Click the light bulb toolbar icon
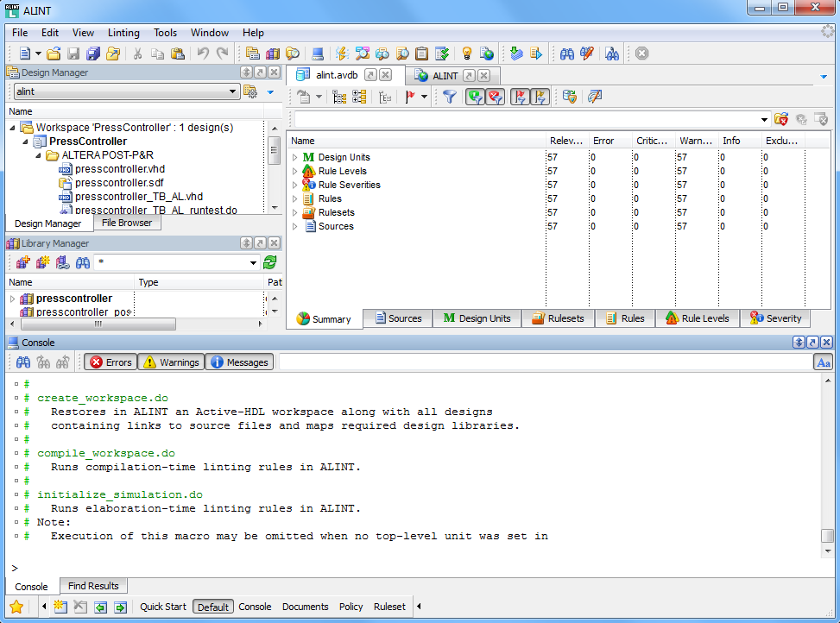 point(466,53)
